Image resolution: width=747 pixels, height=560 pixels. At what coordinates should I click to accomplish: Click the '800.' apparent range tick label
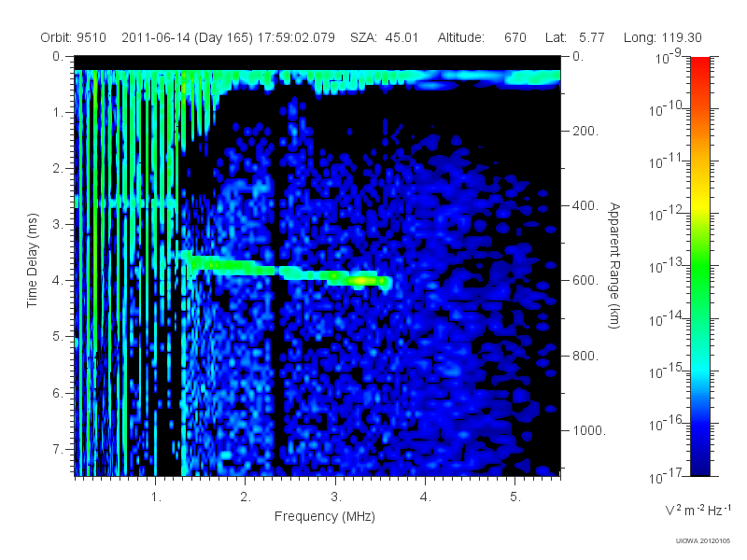tap(585, 356)
